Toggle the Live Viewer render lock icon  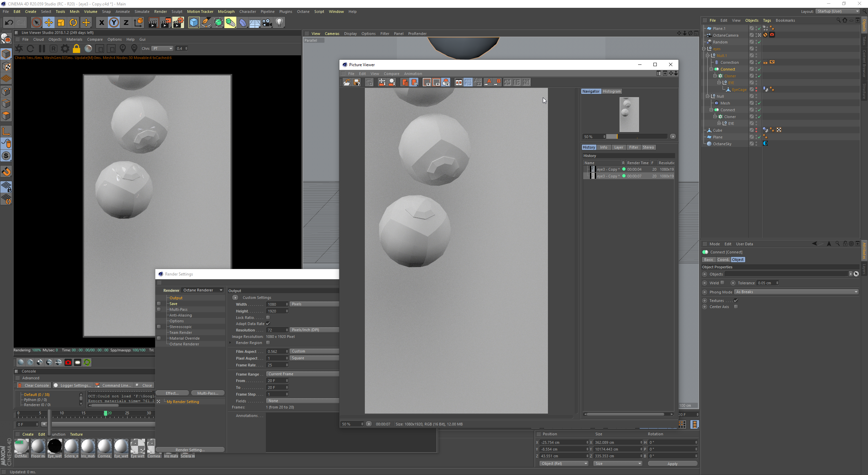(76, 49)
